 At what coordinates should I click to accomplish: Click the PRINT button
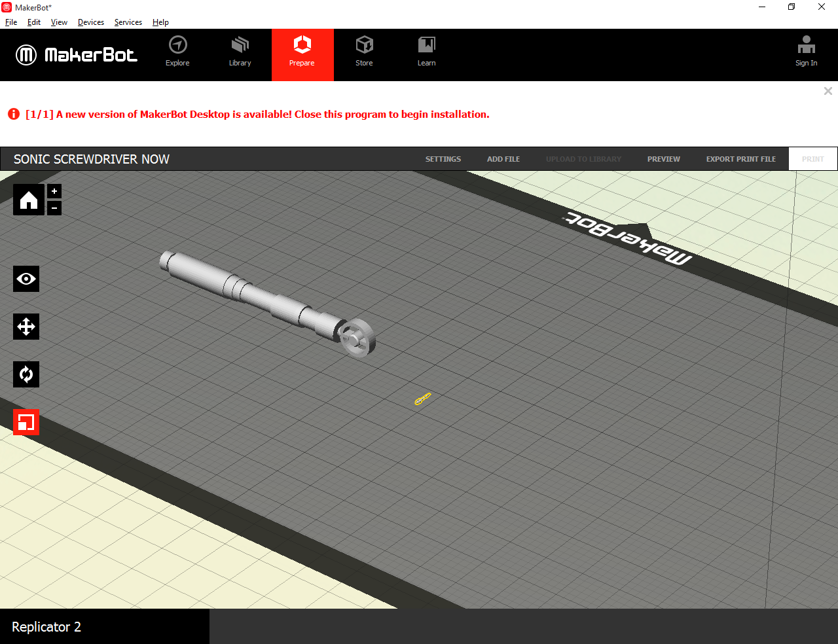point(813,159)
